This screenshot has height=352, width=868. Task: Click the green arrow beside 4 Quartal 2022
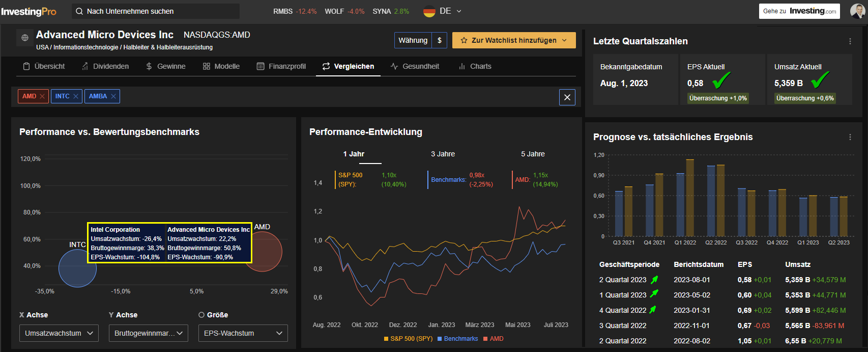pyautogui.click(x=653, y=309)
